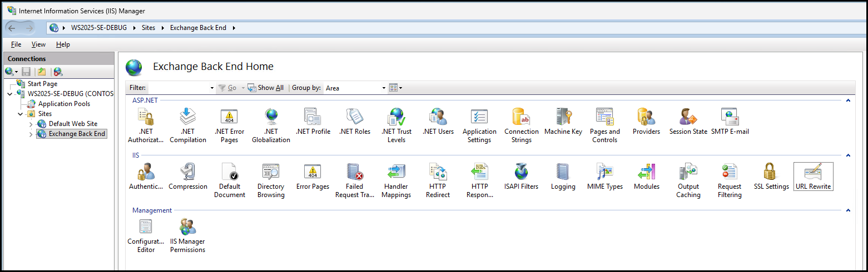The width and height of the screenshot is (868, 272).
Task: Click the Save toolbar icon in Connections
Action: pyautogui.click(x=26, y=72)
